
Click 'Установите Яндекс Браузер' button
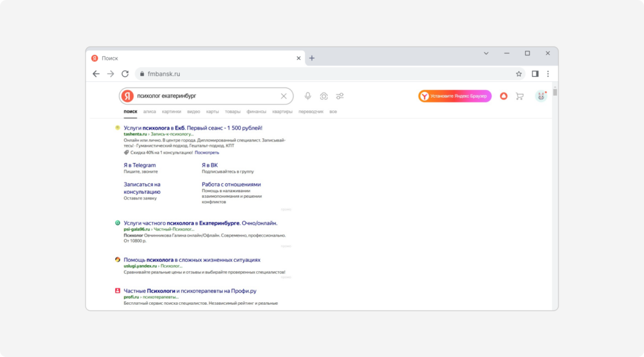tap(455, 96)
